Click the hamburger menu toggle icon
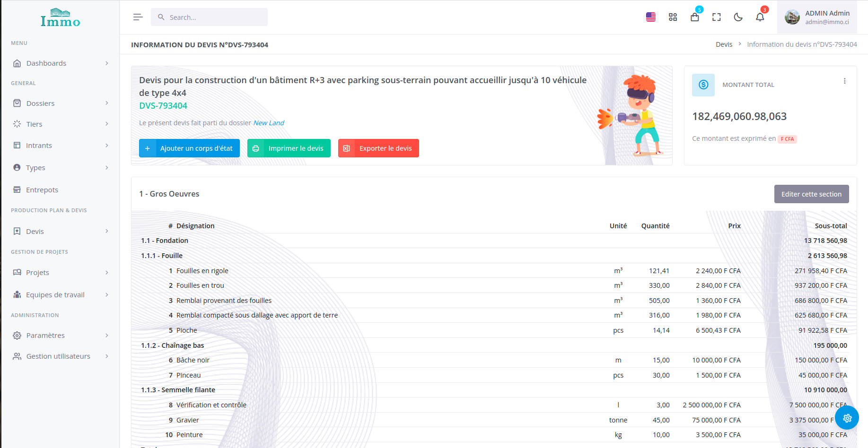Screen dimensions: 868x448 coord(138,17)
